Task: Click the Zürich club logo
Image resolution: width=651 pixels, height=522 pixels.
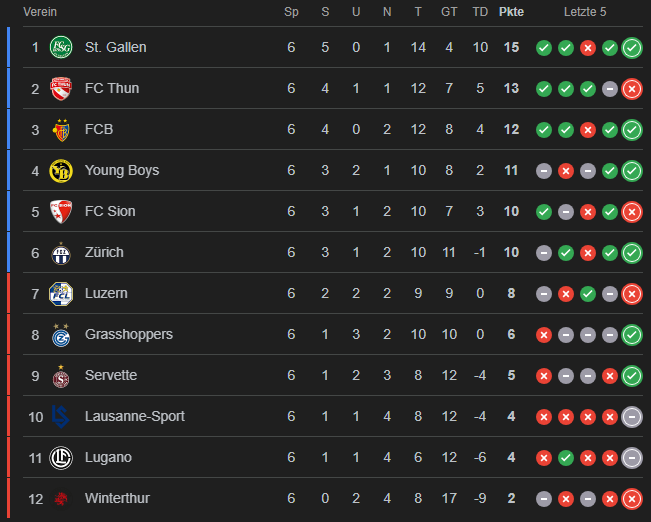Action: [x=62, y=252]
